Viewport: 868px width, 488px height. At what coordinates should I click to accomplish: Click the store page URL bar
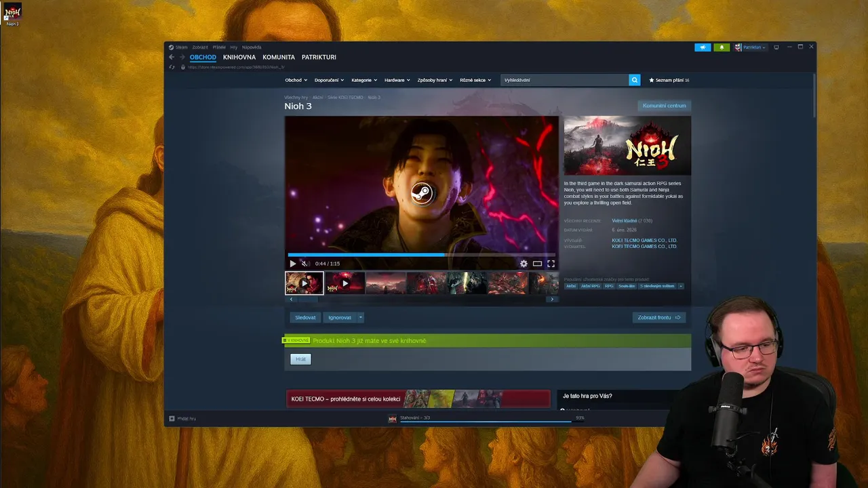pos(237,67)
